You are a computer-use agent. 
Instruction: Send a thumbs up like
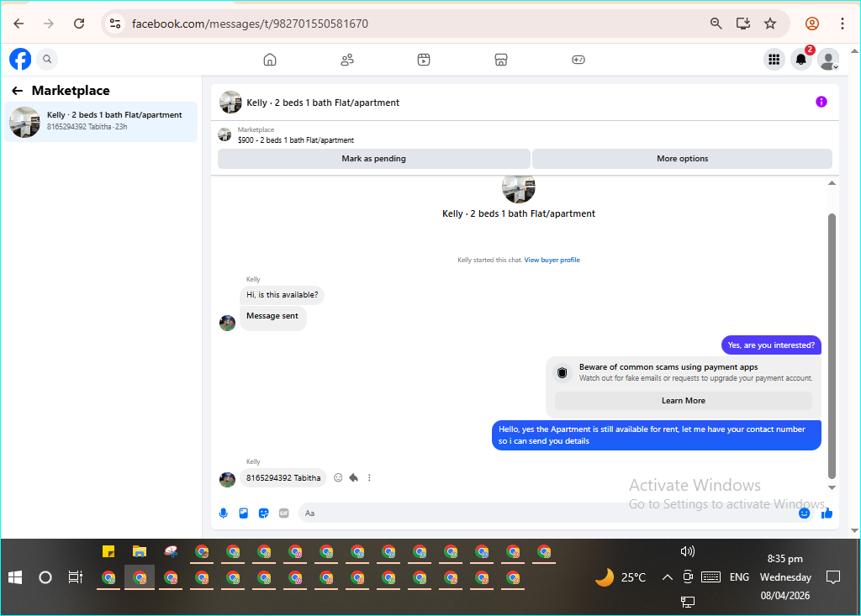tap(827, 513)
